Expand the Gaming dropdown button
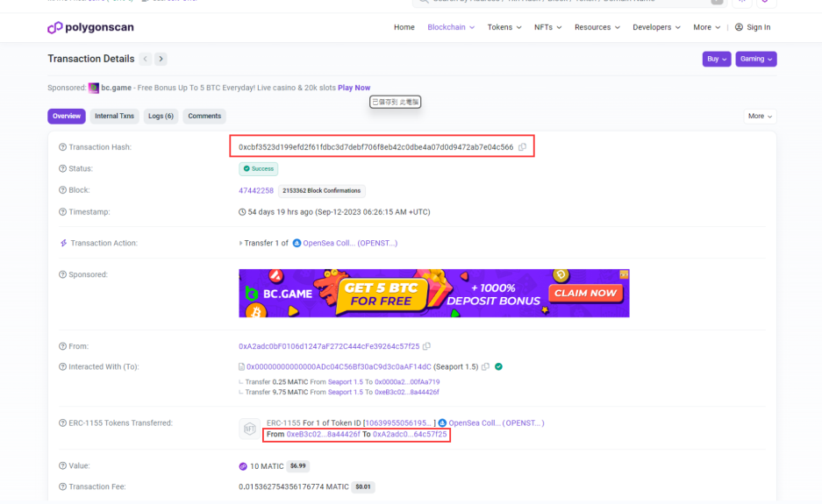The height and width of the screenshot is (504, 822). (756, 59)
